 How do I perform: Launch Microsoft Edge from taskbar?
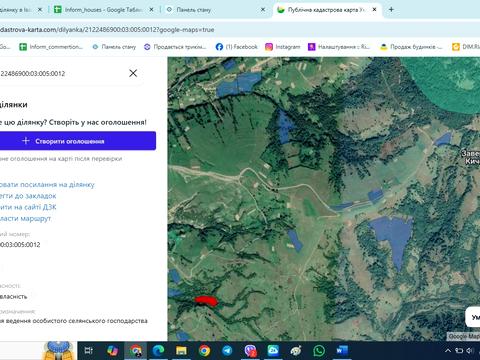(158, 350)
